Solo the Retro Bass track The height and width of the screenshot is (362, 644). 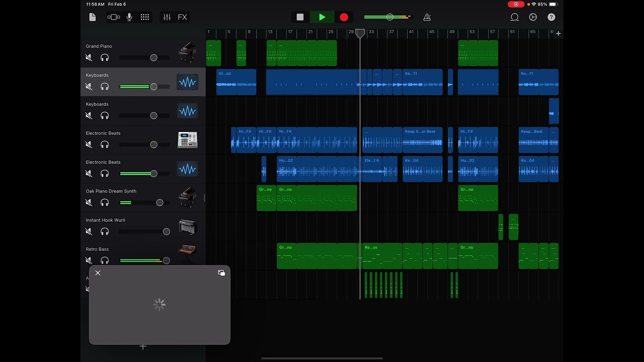point(105,260)
